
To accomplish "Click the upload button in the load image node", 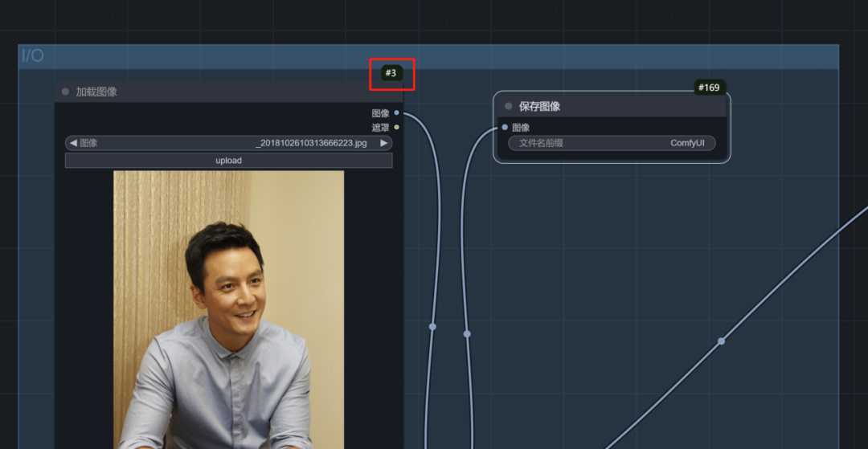I will (228, 161).
